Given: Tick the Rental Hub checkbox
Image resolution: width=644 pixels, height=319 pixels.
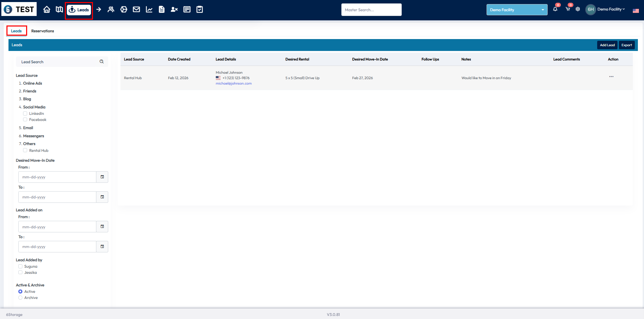Looking at the screenshot, I should point(25,150).
